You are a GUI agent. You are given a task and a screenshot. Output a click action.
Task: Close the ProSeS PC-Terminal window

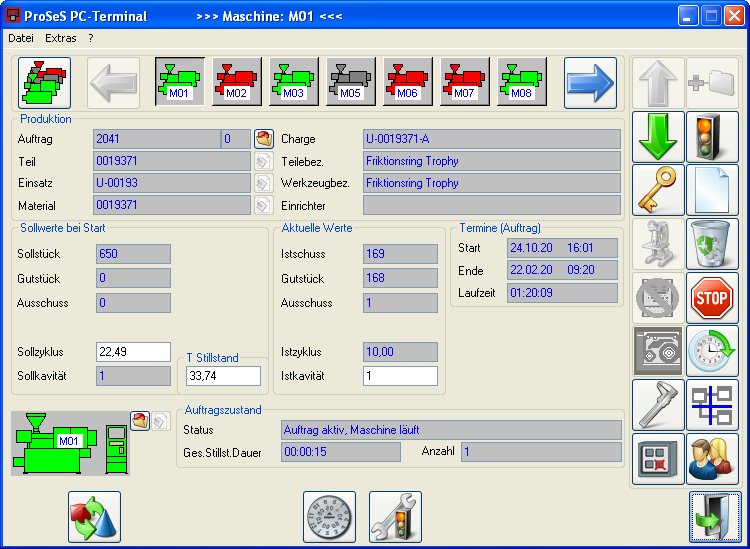tap(734, 16)
